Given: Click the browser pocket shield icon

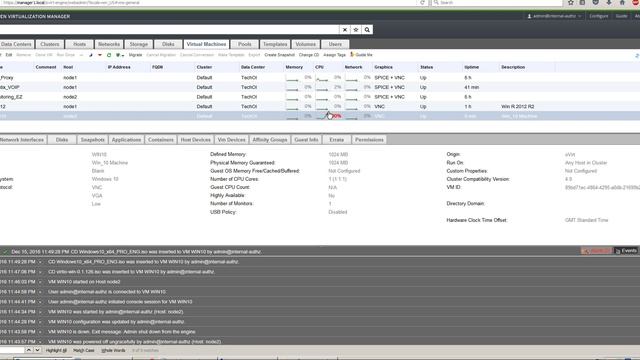Looking at the screenshot, I should (x=596, y=2).
